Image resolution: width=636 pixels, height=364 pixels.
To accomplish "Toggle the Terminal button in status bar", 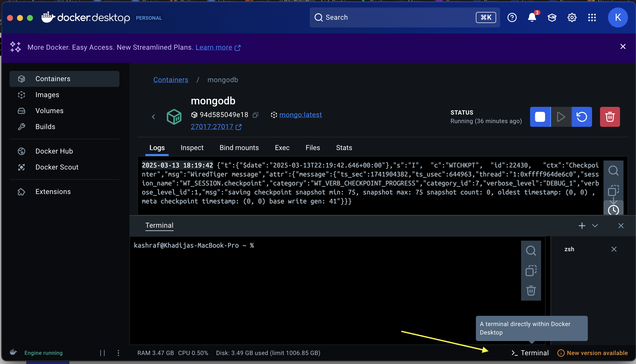I will pyautogui.click(x=530, y=353).
